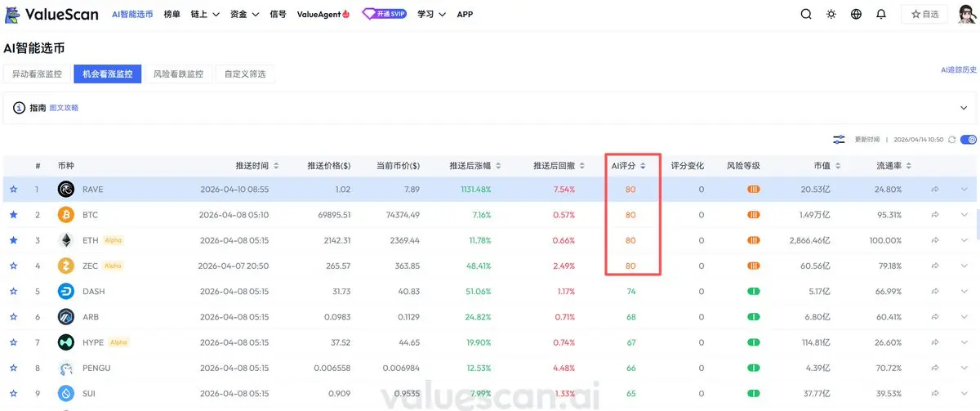Expand the RAVE row chevron
This screenshot has width=980, height=411.
(964, 190)
